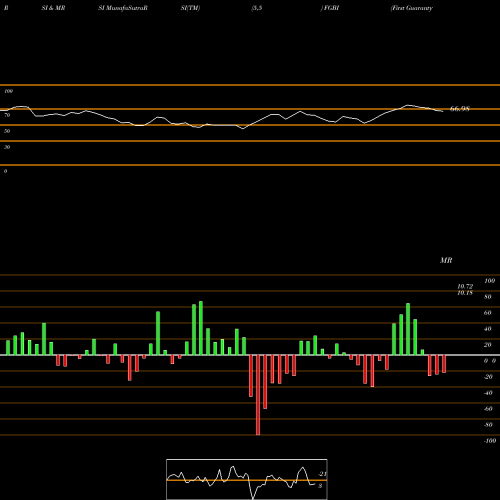
Task: Click the 'SI(TM)' header label
Action: [190, 8]
